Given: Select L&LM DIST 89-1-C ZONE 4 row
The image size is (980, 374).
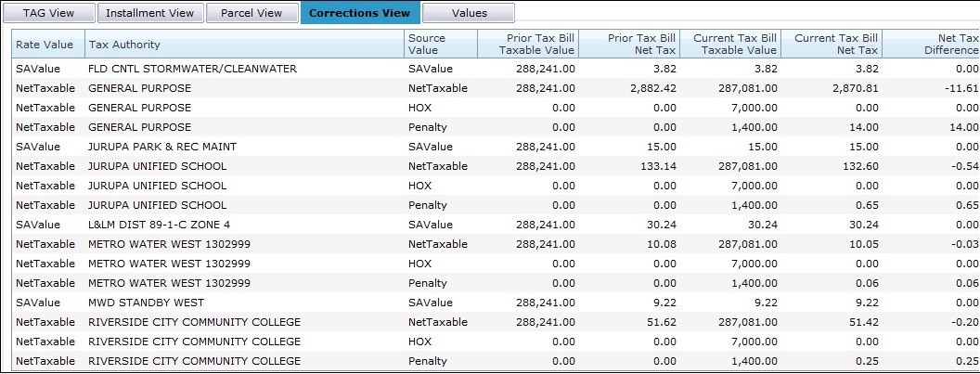Looking at the screenshot, I should (496, 225).
